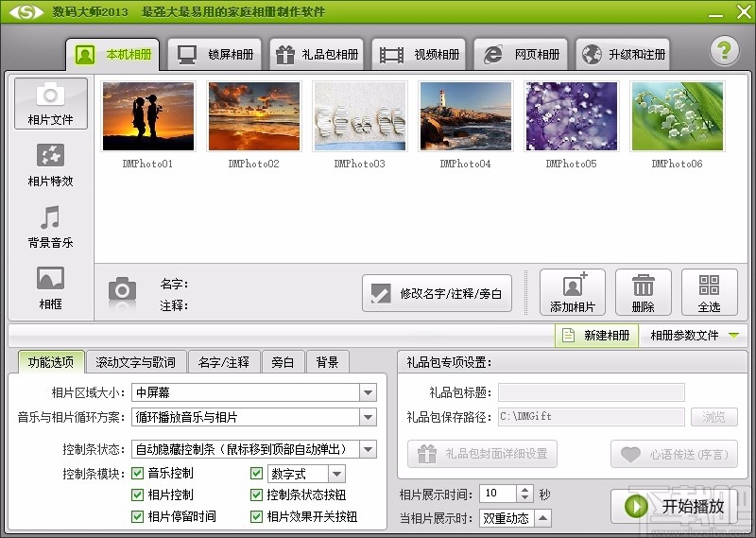Image resolution: width=756 pixels, height=538 pixels.
Task: Switch to 锁屏相册 tab
Action: 215,55
